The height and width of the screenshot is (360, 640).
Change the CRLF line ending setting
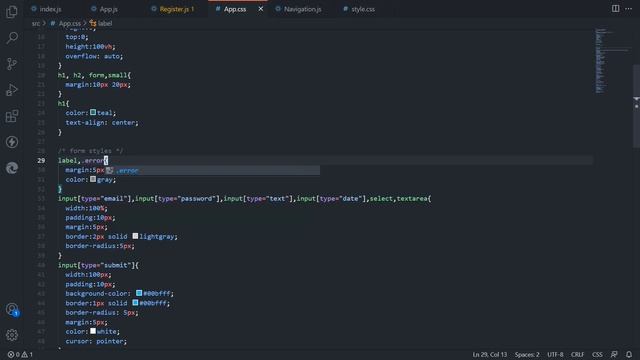(577, 355)
